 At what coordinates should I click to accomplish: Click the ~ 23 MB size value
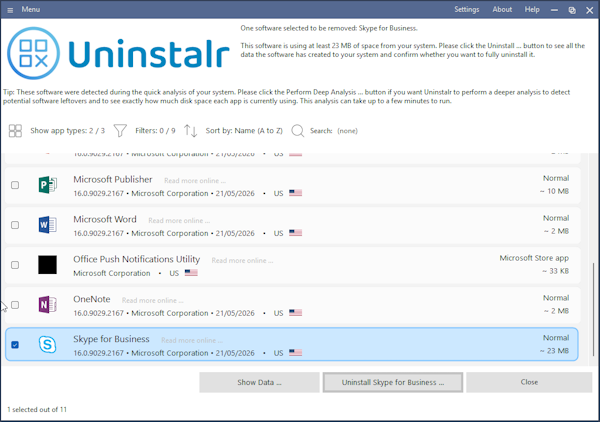click(554, 350)
